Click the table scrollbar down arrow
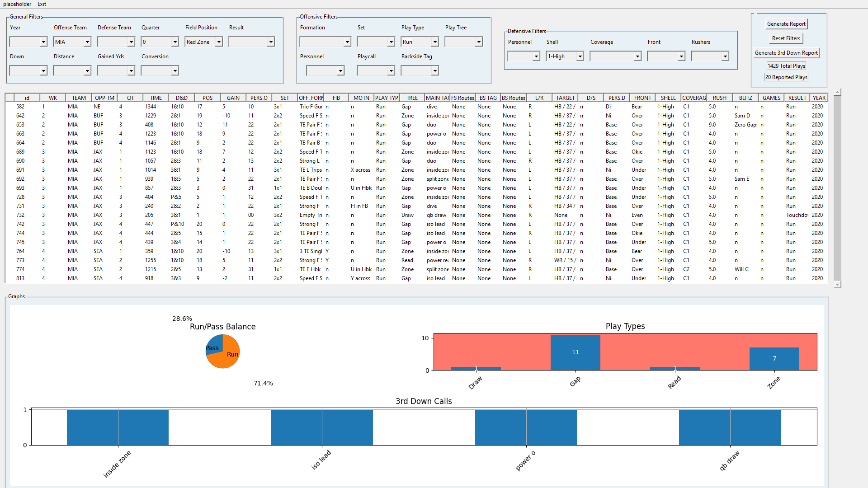This screenshot has height=488, width=868. 837,284
